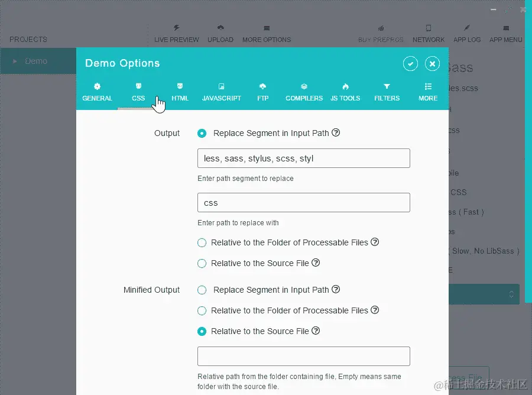Click the replace-with field containing css
532x395 pixels.
(x=304, y=203)
